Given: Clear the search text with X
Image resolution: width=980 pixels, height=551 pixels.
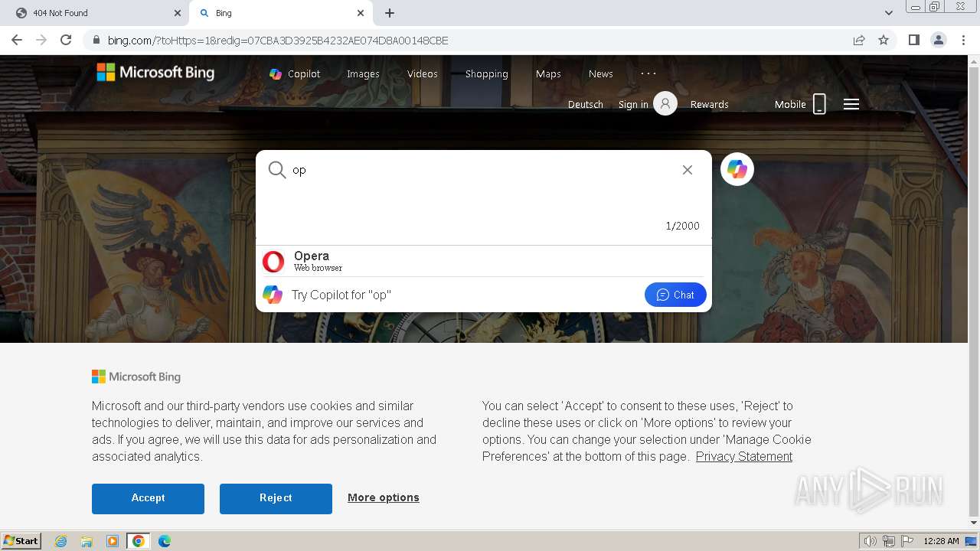Looking at the screenshot, I should pyautogui.click(x=688, y=170).
